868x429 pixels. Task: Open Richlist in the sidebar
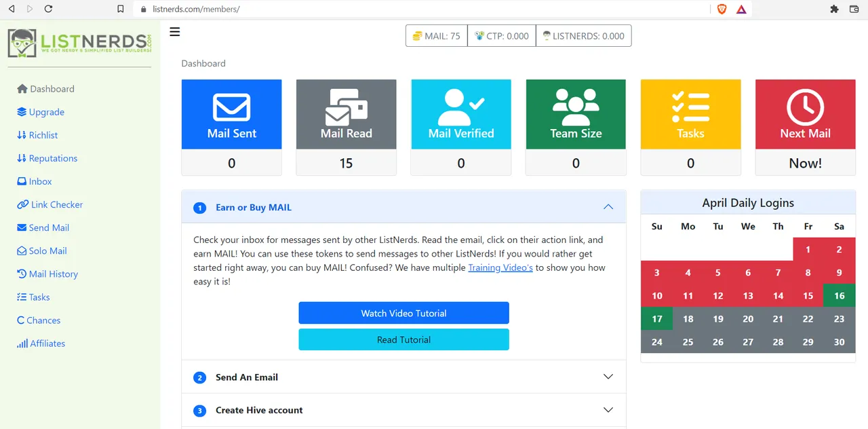(37, 135)
